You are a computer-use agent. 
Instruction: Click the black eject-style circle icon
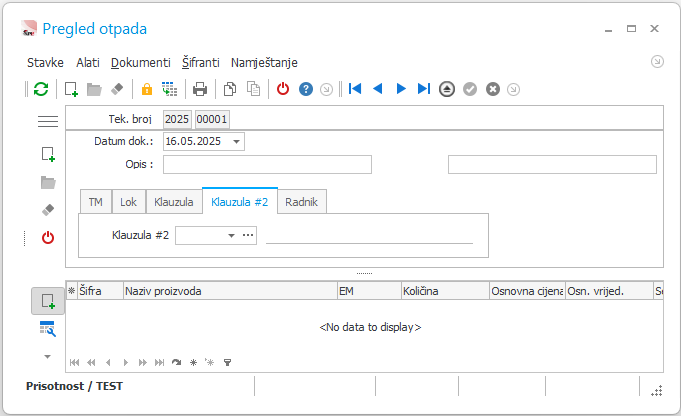(446, 89)
